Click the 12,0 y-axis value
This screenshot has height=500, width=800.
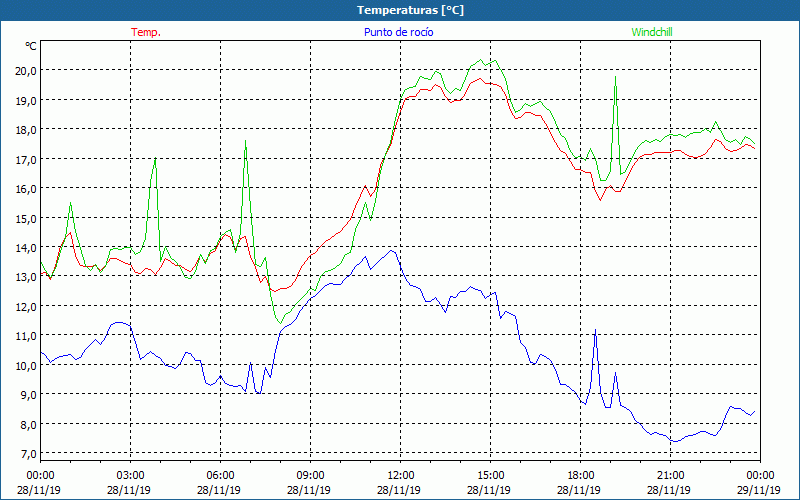(x=27, y=306)
